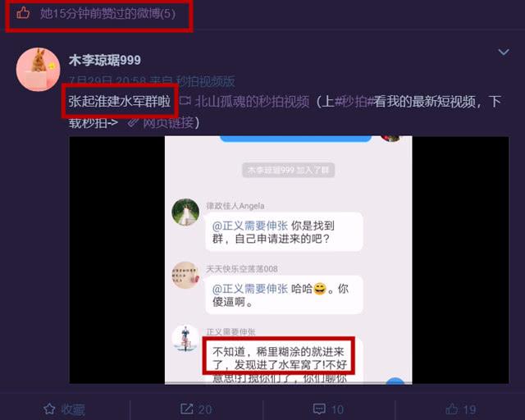Open the 她15分钟前赞过的微博(5) header
The width and height of the screenshot is (525, 420).
pyautogui.click(x=107, y=14)
